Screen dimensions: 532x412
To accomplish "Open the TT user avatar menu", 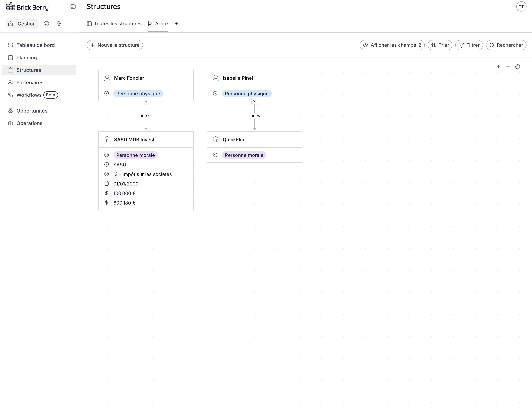I will pyautogui.click(x=521, y=7).
